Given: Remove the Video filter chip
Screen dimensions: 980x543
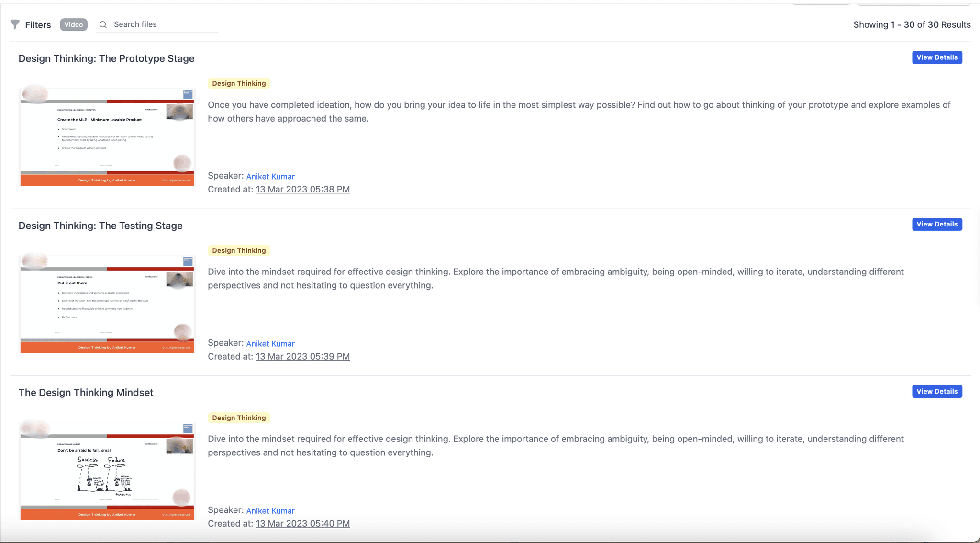Looking at the screenshot, I should (74, 24).
